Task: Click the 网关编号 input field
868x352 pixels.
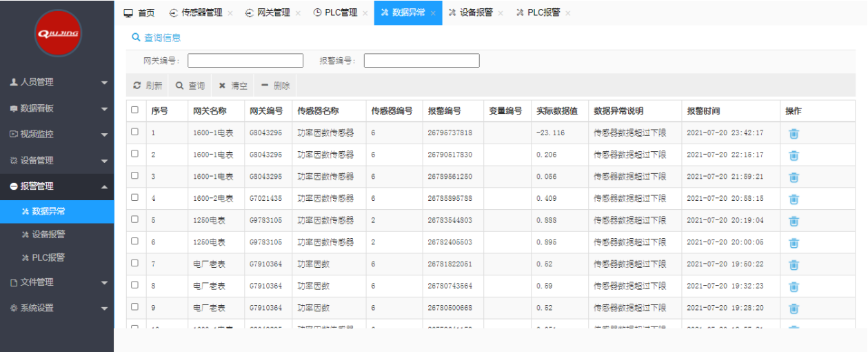Action: pyautogui.click(x=245, y=61)
